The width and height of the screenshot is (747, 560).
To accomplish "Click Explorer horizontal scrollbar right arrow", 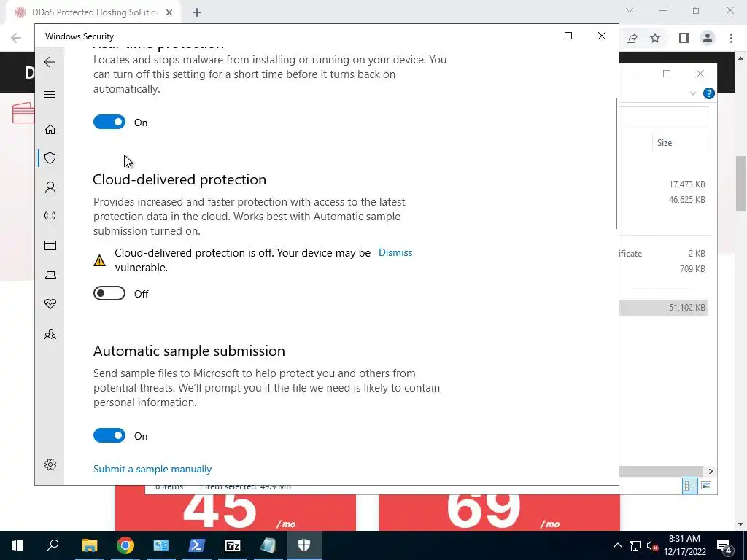I will pyautogui.click(x=711, y=471).
